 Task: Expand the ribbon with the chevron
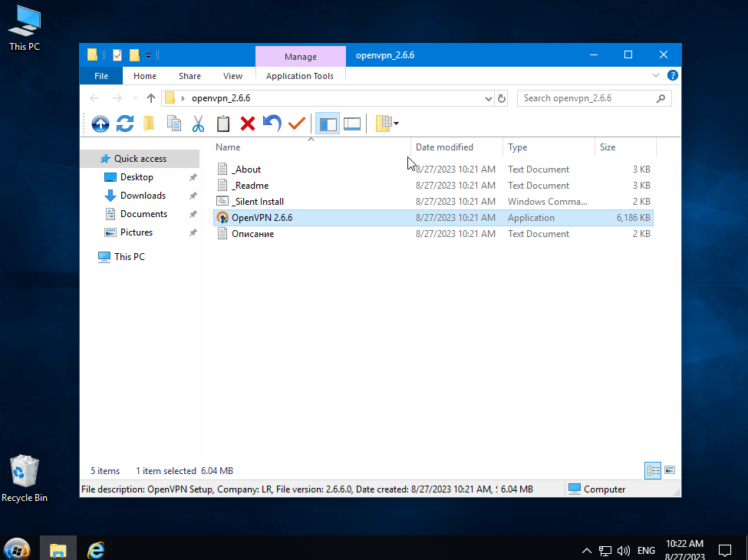coord(656,75)
